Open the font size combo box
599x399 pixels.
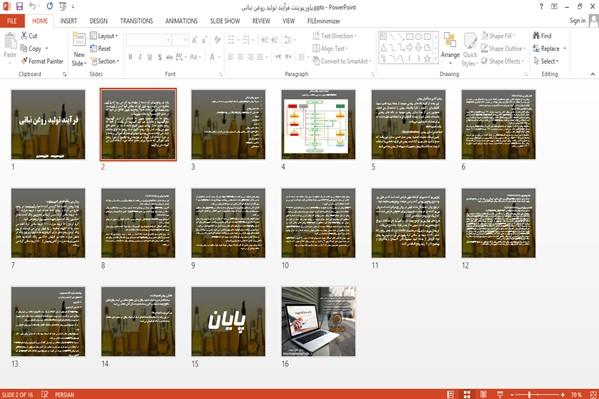coord(180,40)
